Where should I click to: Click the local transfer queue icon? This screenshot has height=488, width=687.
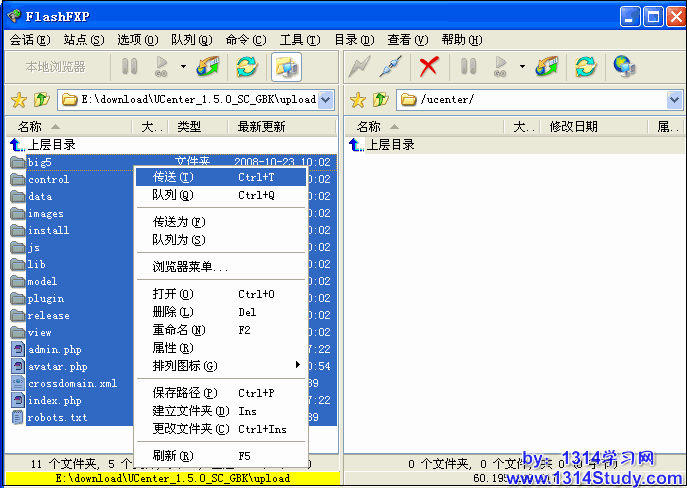coord(208,67)
